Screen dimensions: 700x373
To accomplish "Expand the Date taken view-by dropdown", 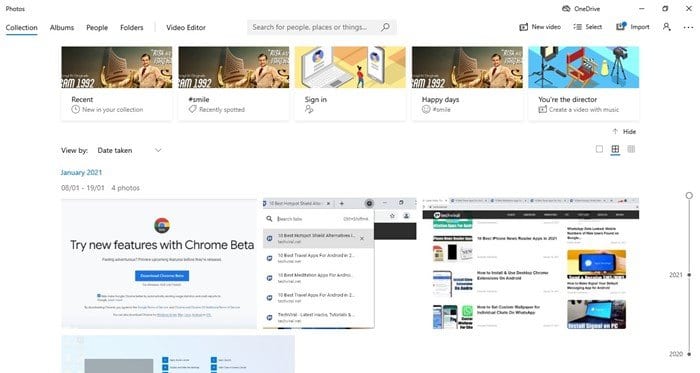I will 129,150.
